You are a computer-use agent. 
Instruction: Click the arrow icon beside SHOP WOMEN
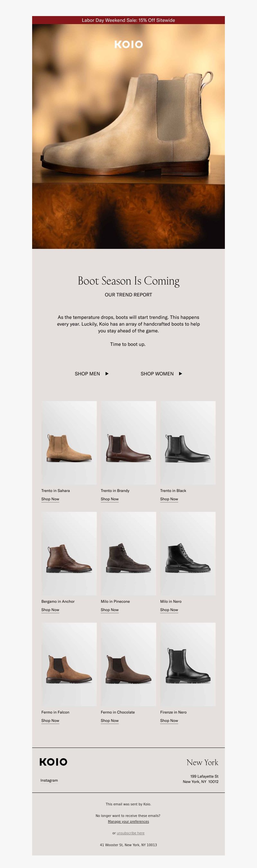tap(181, 373)
